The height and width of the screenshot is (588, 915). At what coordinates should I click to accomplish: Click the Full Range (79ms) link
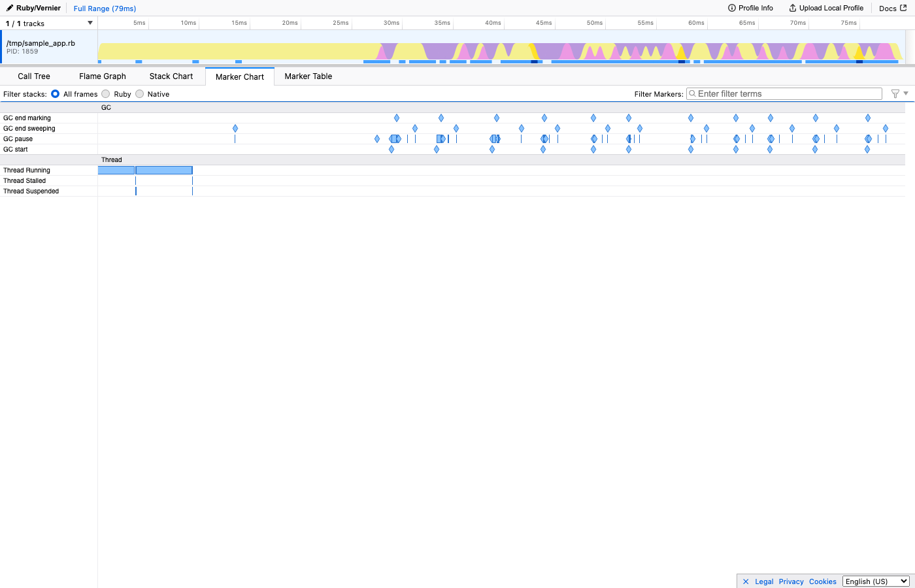coord(104,8)
